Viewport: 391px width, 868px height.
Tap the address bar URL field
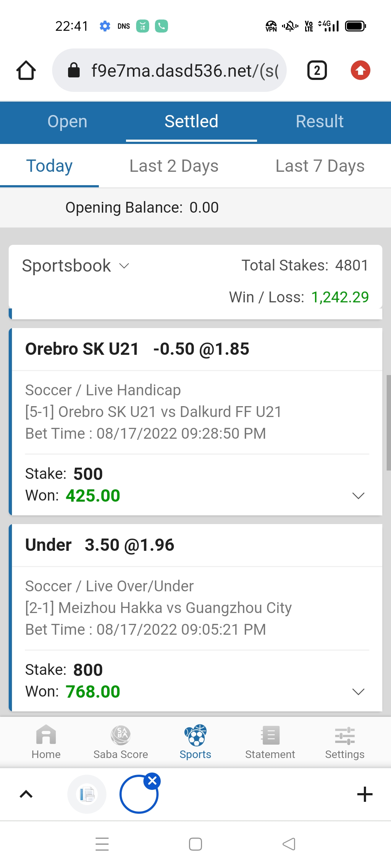click(x=169, y=70)
